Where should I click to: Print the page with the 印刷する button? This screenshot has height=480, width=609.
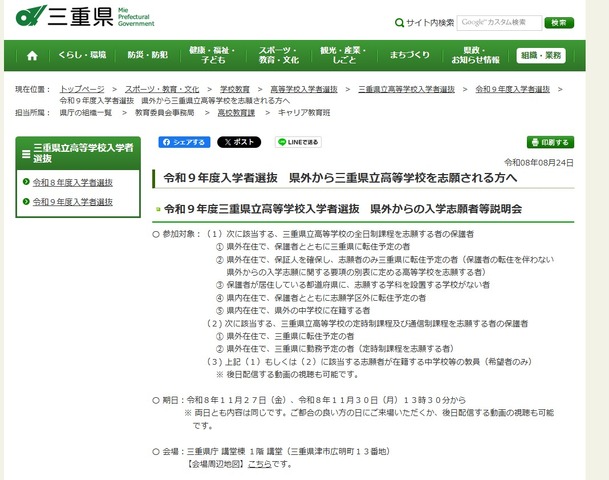(550, 142)
